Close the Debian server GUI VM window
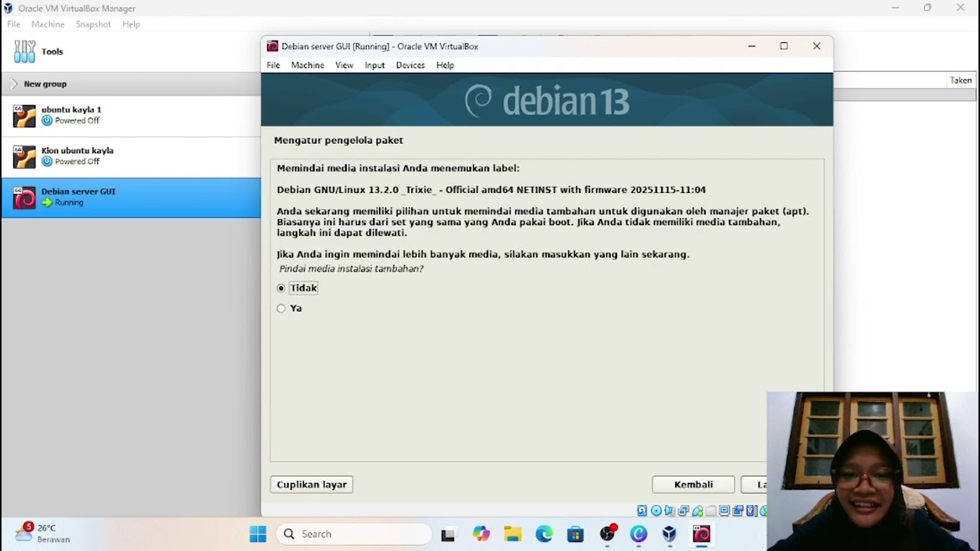Image resolution: width=980 pixels, height=551 pixels. coord(817,46)
